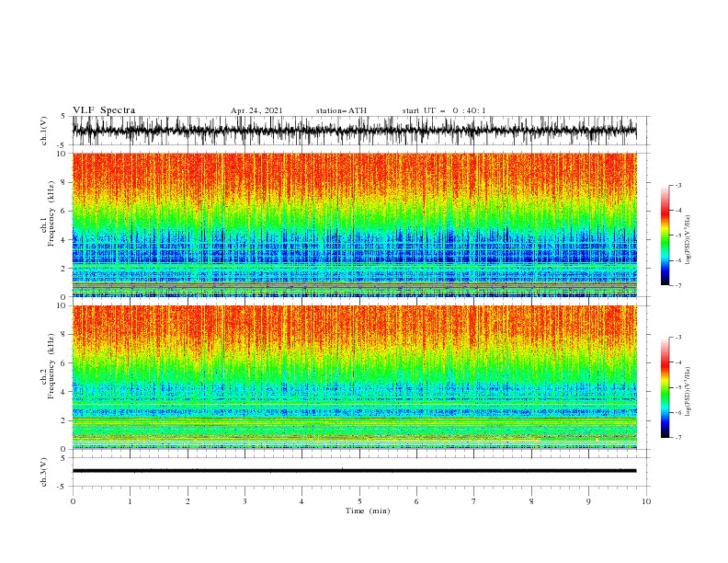
Task: Click the date 'Apr. 24, 2021'
Action: click(256, 110)
